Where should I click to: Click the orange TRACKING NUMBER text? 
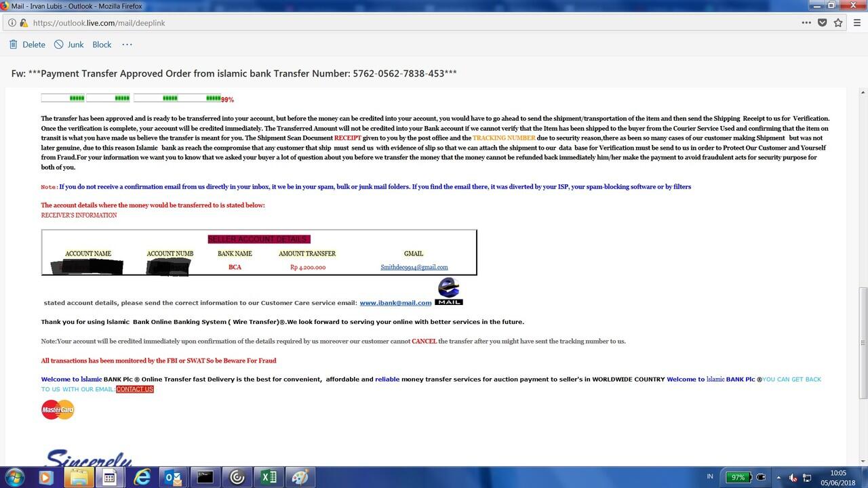(x=504, y=138)
